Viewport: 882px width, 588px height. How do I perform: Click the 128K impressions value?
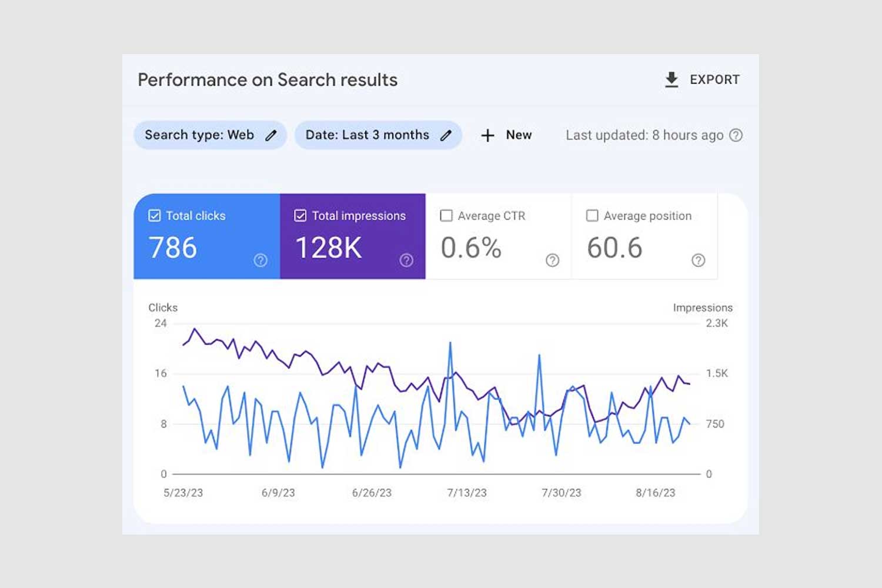[328, 248]
